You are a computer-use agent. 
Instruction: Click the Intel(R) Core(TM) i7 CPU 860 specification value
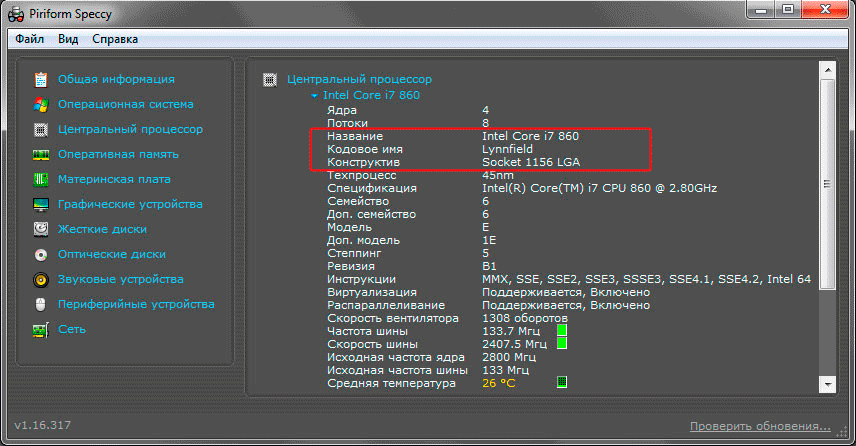coord(599,188)
